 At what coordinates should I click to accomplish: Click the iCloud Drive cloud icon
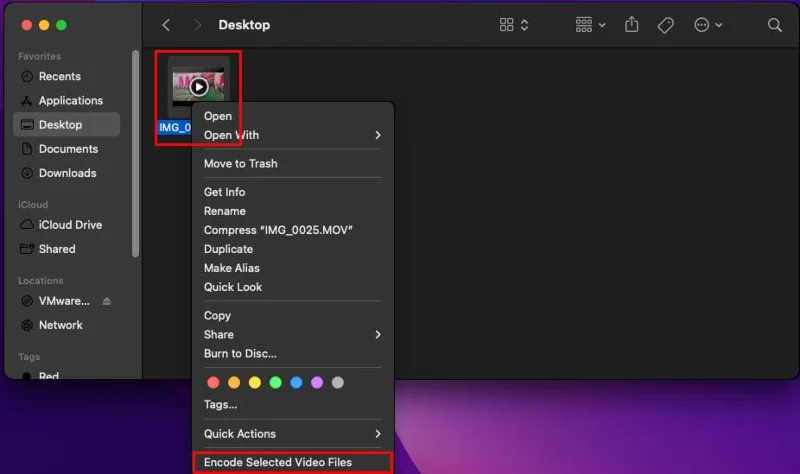(x=27, y=224)
